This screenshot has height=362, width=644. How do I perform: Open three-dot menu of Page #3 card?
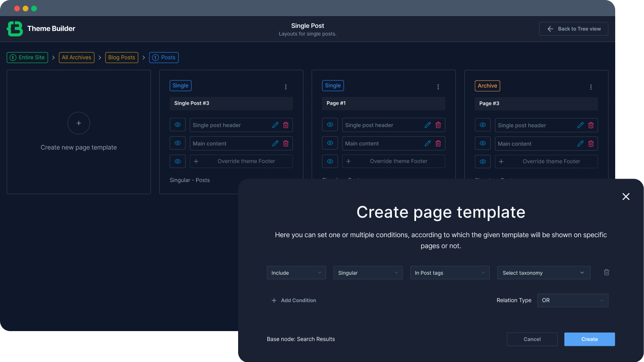pos(591,87)
